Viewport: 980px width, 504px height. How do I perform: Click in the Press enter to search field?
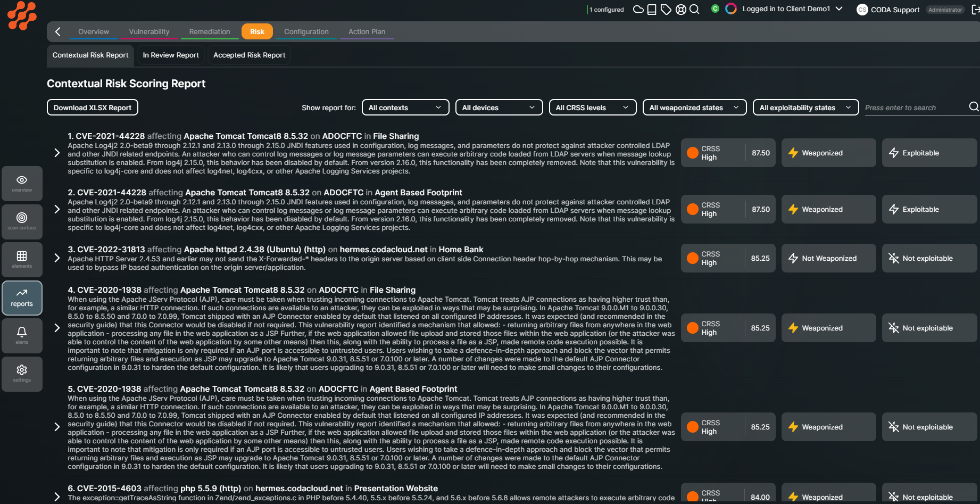pos(915,108)
